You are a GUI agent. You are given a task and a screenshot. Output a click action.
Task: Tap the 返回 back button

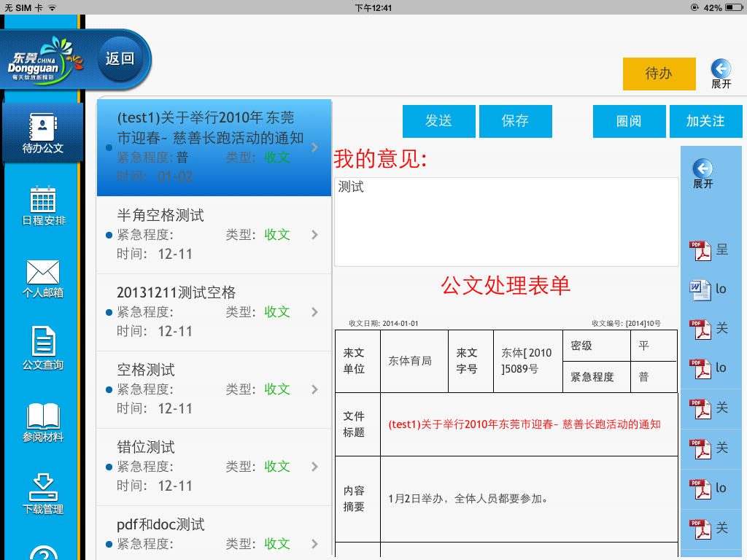click(x=120, y=59)
